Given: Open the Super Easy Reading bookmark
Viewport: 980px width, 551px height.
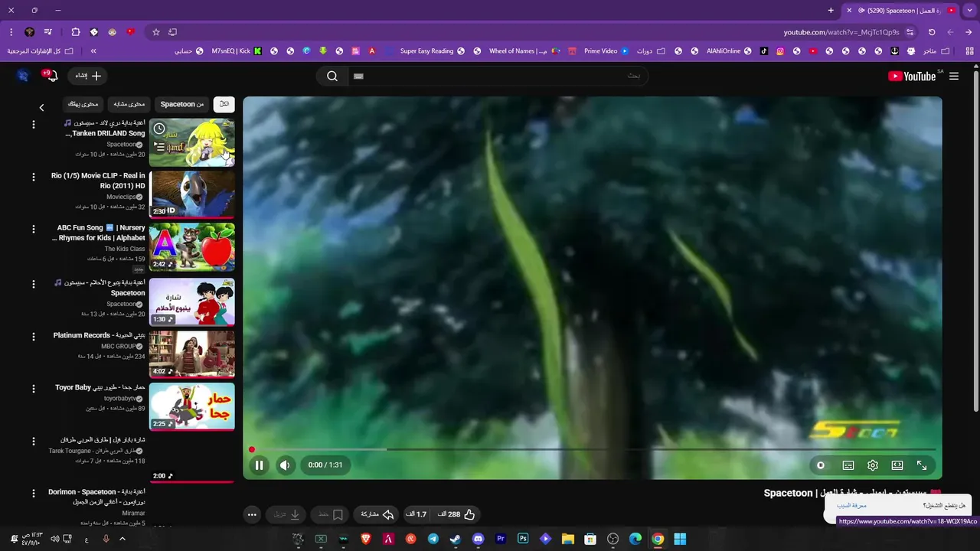Looking at the screenshot, I should pyautogui.click(x=432, y=51).
